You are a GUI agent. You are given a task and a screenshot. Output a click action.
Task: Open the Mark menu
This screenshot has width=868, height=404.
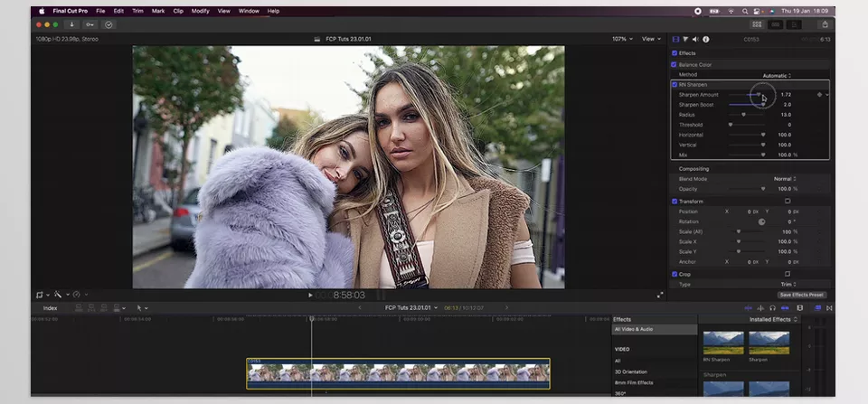(158, 11)
